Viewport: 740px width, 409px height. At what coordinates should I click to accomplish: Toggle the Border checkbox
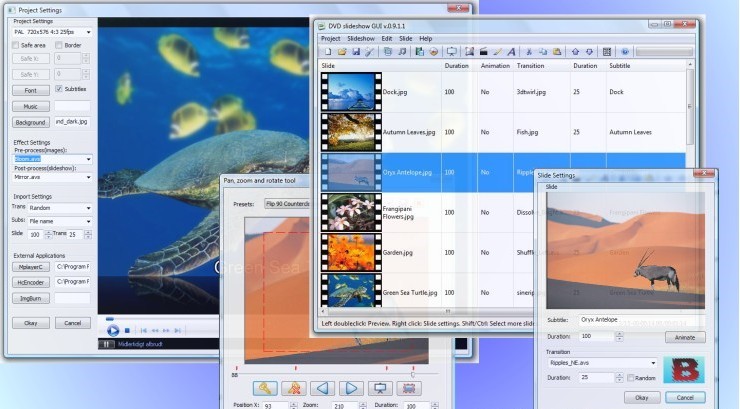click(59, 45)
